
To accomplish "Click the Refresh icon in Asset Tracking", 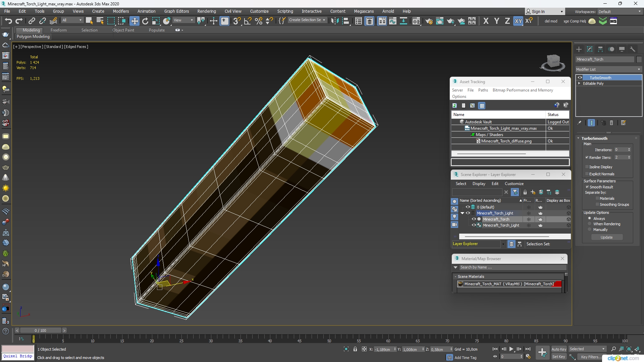I will pyautogui.click(x=454, y=106).
